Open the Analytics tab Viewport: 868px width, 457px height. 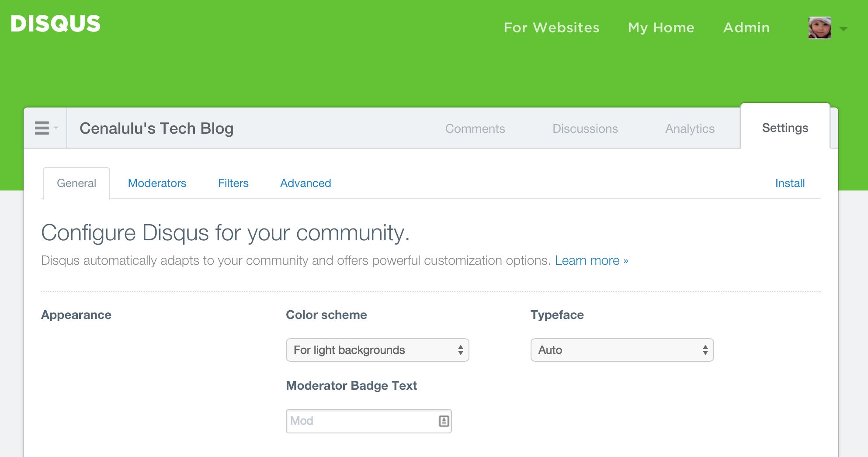690,128
